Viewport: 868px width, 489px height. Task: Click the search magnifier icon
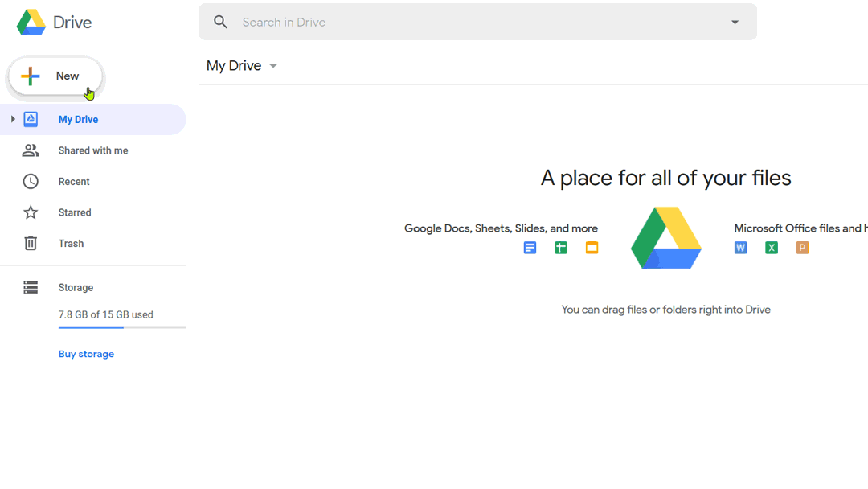click(220, 22)
